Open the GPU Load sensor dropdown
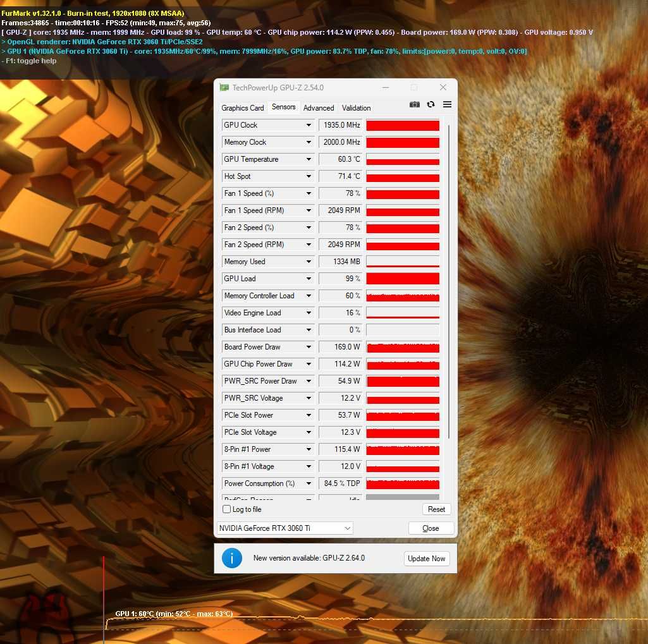 pyautogui.click(x=309, y=279)
